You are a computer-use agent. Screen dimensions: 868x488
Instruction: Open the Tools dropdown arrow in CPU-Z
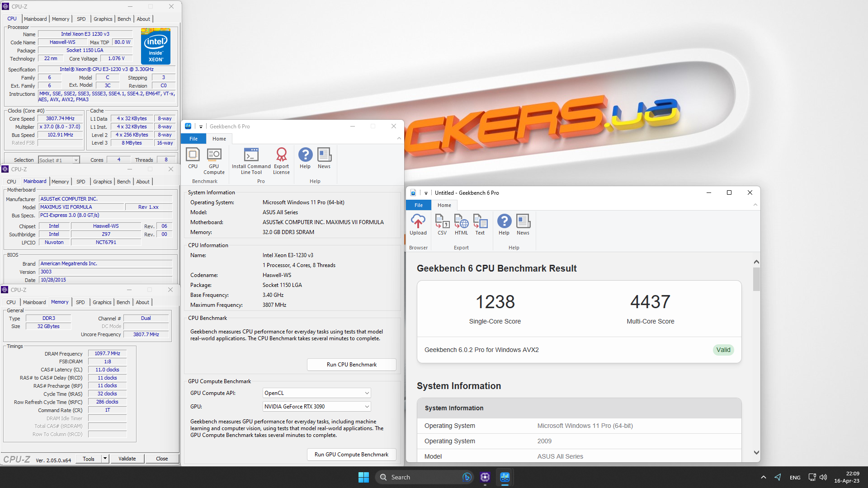[105, 459]
